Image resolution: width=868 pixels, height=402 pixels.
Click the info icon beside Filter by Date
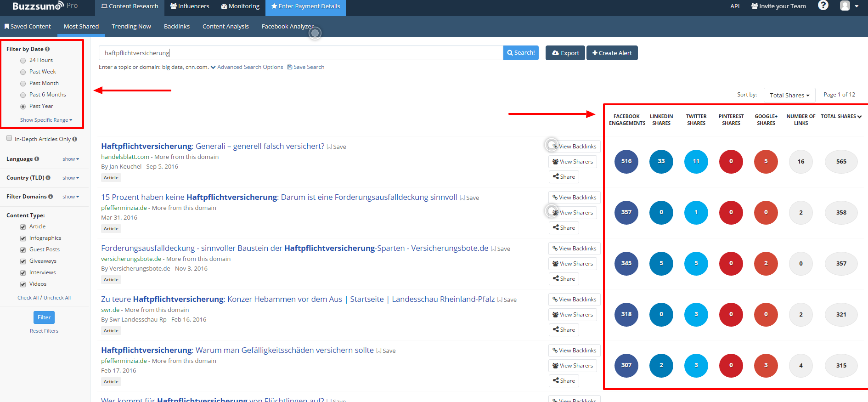[x=47, y=49]
